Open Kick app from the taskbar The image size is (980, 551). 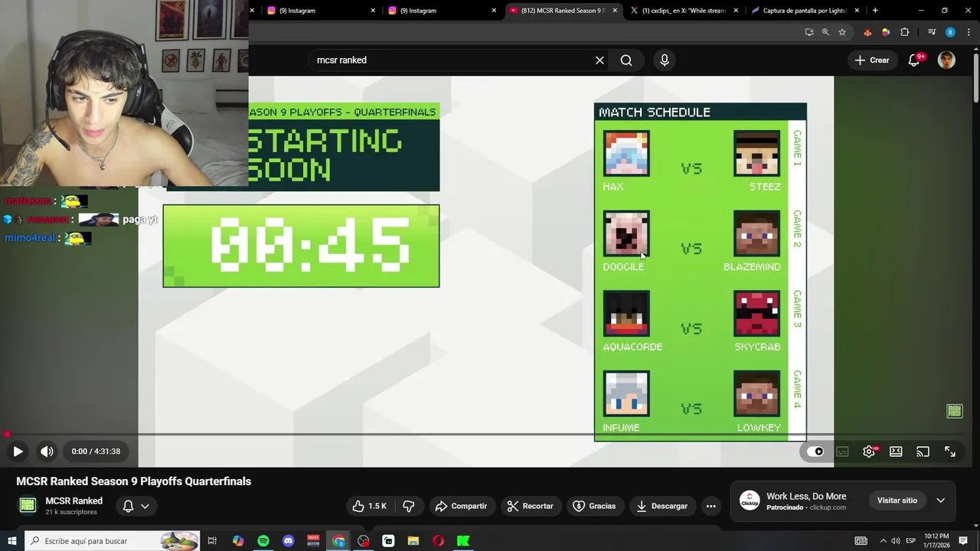click(x=463, y=541)
